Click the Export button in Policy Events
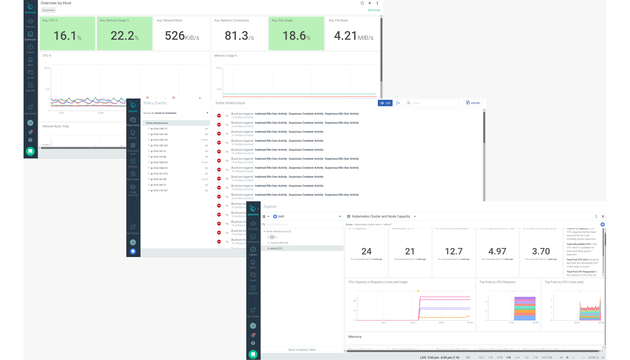This screenshot has height=360, width=630. pos(473,103)
